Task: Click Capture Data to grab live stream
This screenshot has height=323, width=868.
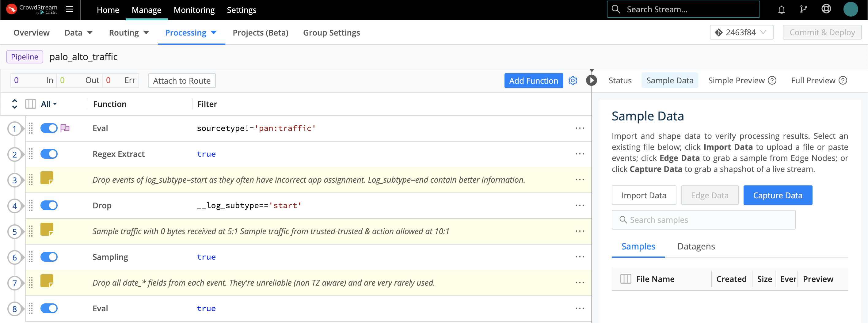Action: coord(777,195)
